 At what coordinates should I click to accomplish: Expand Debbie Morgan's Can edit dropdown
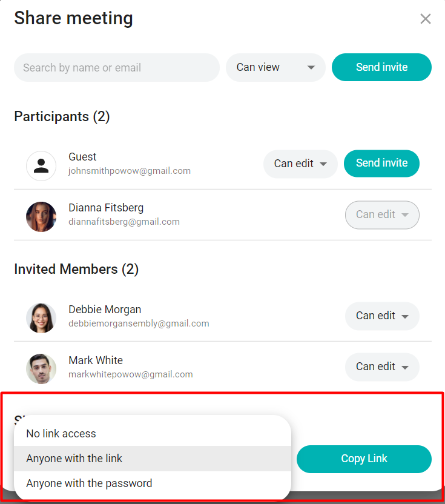pos(382,316)
